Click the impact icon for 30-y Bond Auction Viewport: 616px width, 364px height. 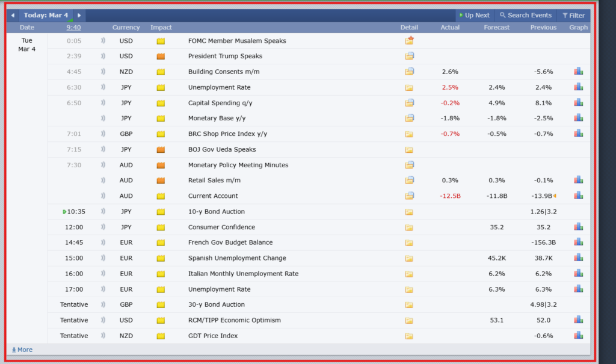(x=161, y=304)
